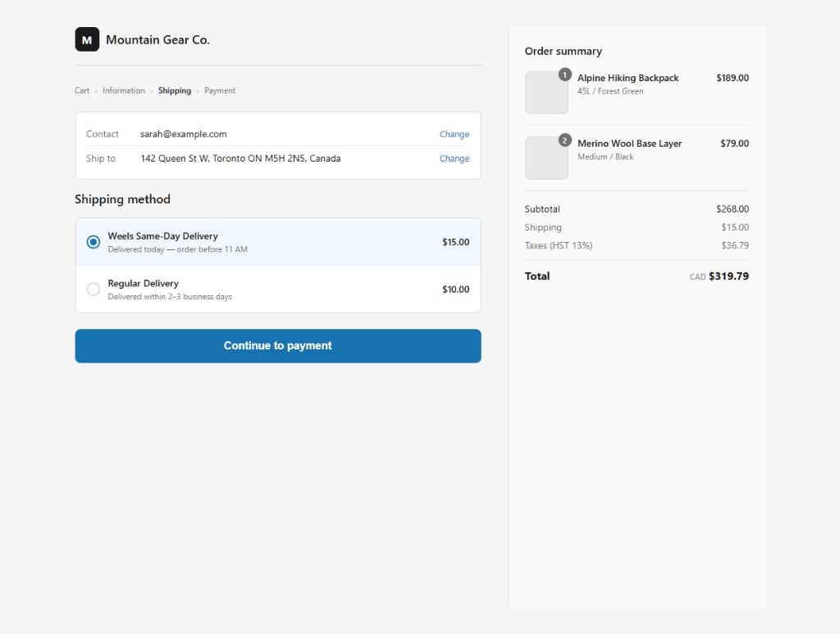Click the Payment step in the breadcrumb

click(x=219, y=90)
